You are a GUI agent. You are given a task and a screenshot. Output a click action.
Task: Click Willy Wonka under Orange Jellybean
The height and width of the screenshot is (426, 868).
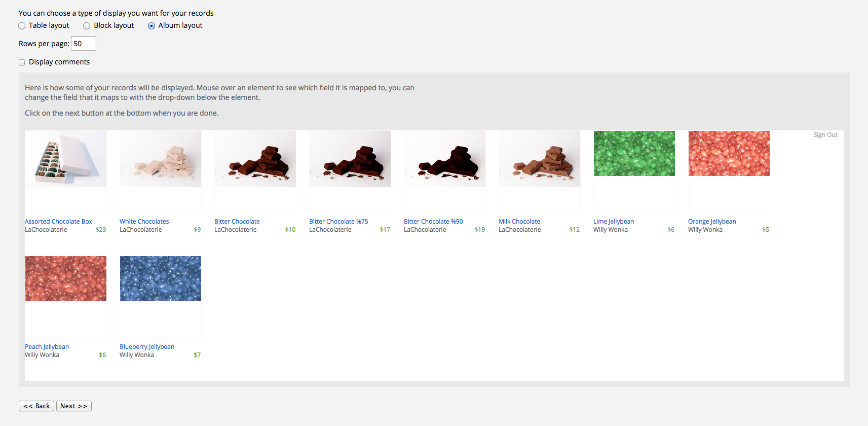pyautogui.click(x=705, y=230)
